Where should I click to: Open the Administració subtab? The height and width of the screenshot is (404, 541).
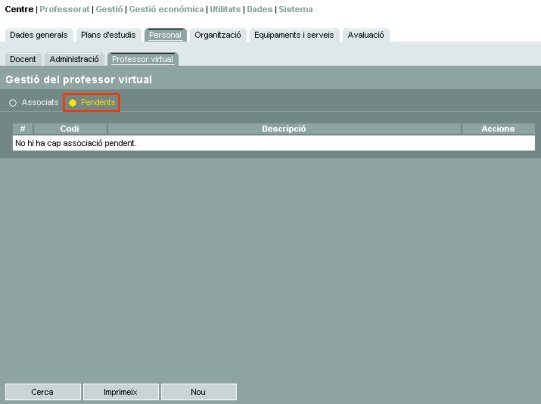tap(74, 59)
